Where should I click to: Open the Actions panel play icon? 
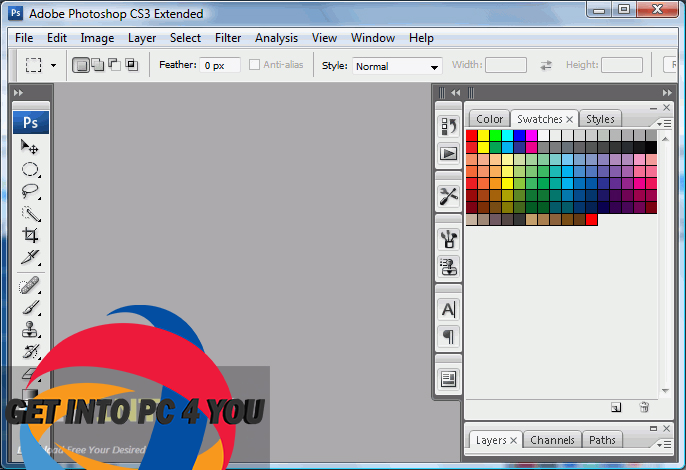tap(448, 154)
